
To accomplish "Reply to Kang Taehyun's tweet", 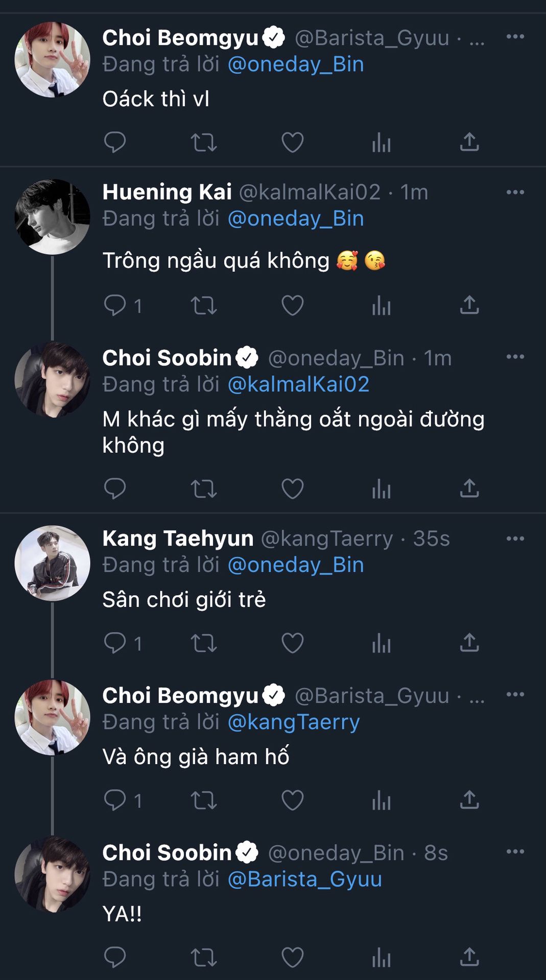I will 115,643.
